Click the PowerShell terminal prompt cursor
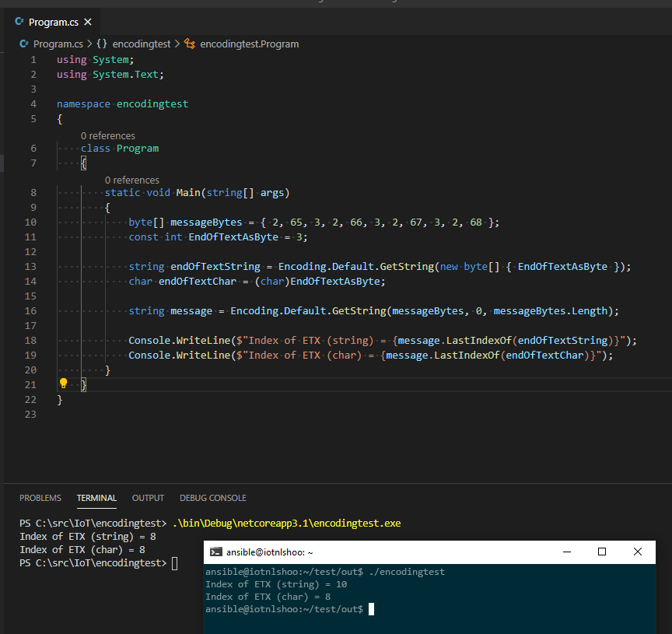The image size is (672, 634). pos(175,563)
